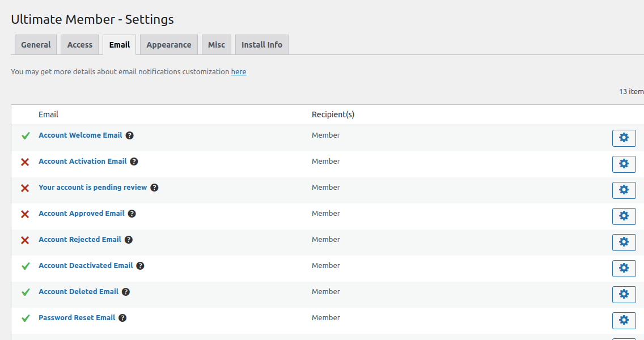Screen dimensions: 644x340
Task: Click red X status of Account Rejected Email
Action: pyautogui.click(x=25, y=240)
